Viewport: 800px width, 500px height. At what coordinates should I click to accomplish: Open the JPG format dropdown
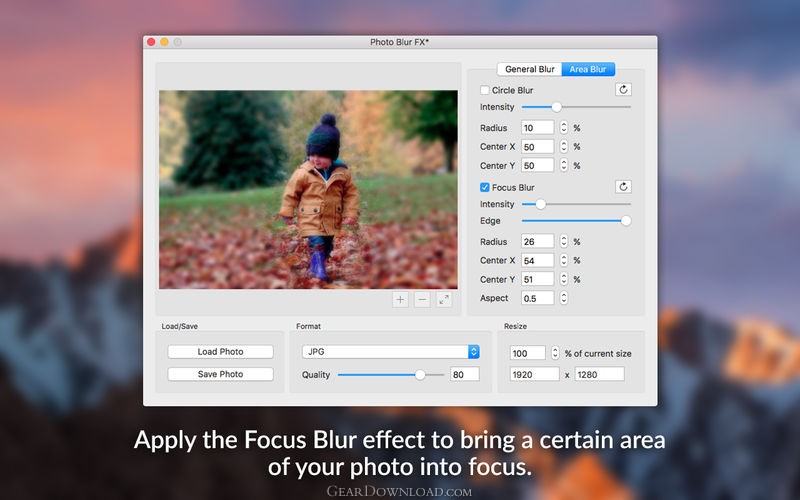[391, 352]
